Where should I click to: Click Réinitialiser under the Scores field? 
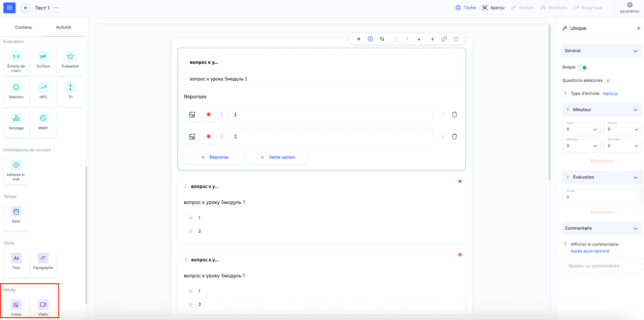602,213
